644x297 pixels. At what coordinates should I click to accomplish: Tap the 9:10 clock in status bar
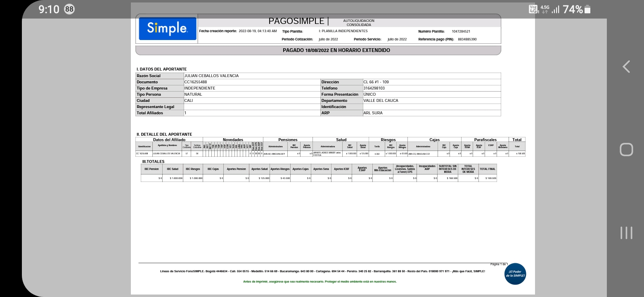pyautogui.click(x=49, y=9)
